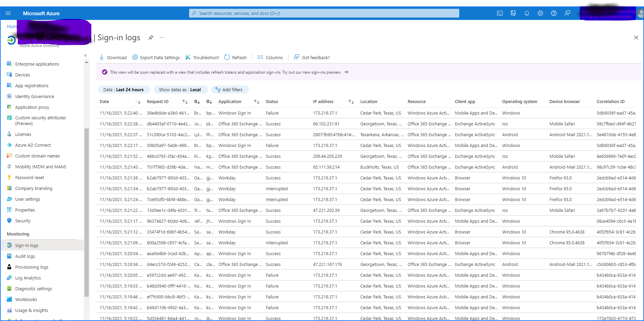Open portal settings gear icon

point(540,13)
